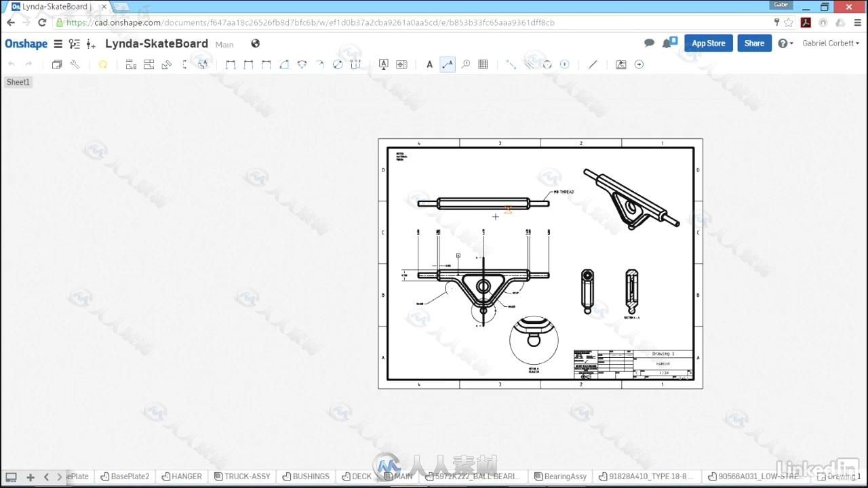The image size is (868, 488).
Task: Switch to the BUSHINGS tab
Action: tap(305, 476)
